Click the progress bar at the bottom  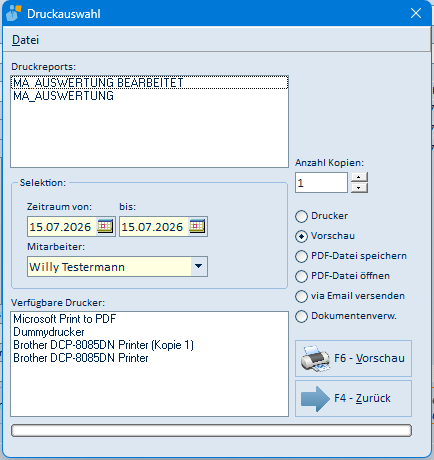212,430
